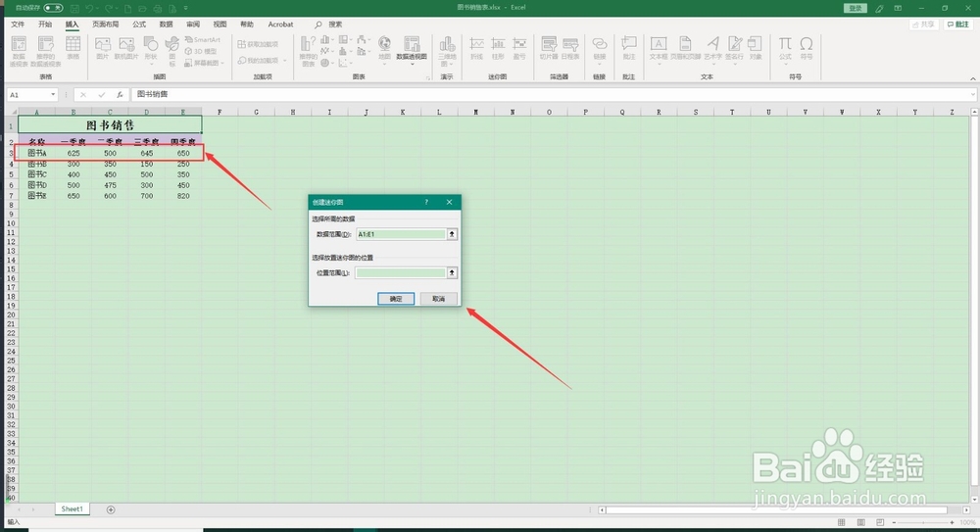Click the Share (共享) button
Screen dimensions: 980x532
(924, 24)
